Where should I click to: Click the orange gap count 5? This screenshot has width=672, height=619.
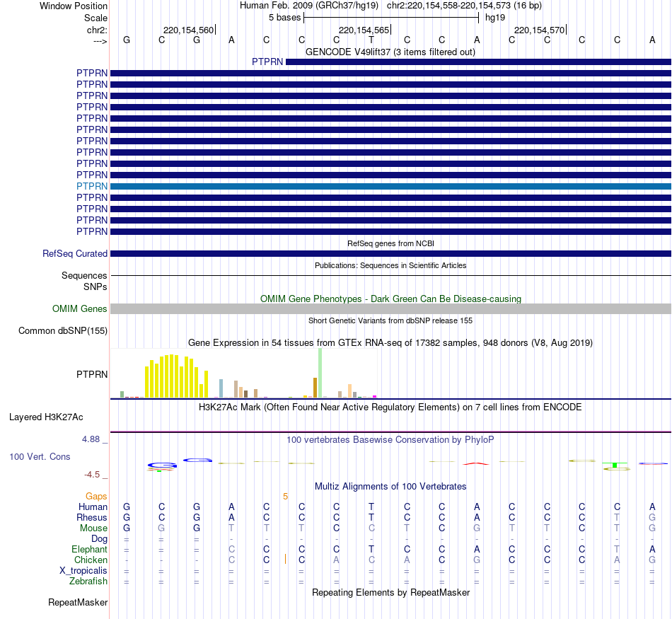click(286, 496)
